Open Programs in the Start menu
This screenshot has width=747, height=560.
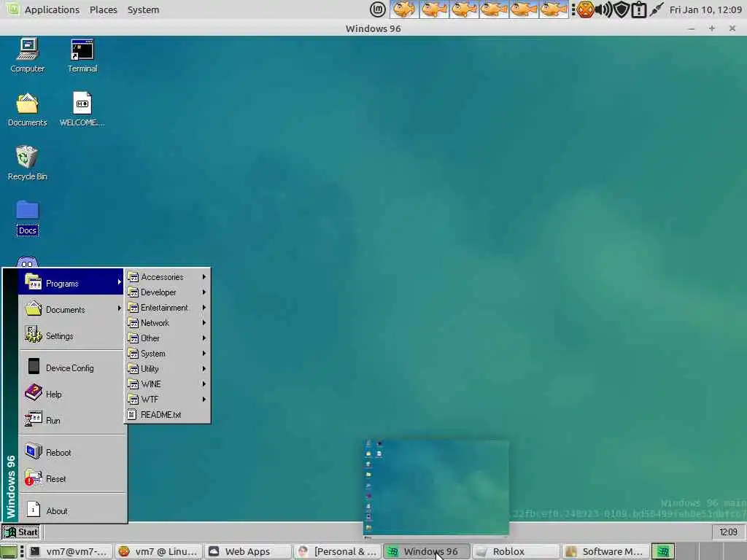click(71, 284)
